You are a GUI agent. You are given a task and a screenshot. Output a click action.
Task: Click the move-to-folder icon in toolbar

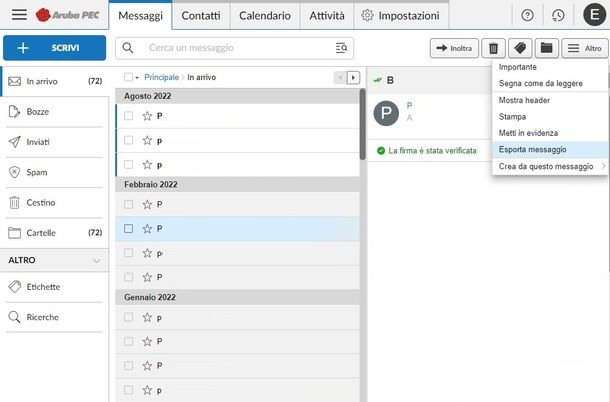(546, 48)
